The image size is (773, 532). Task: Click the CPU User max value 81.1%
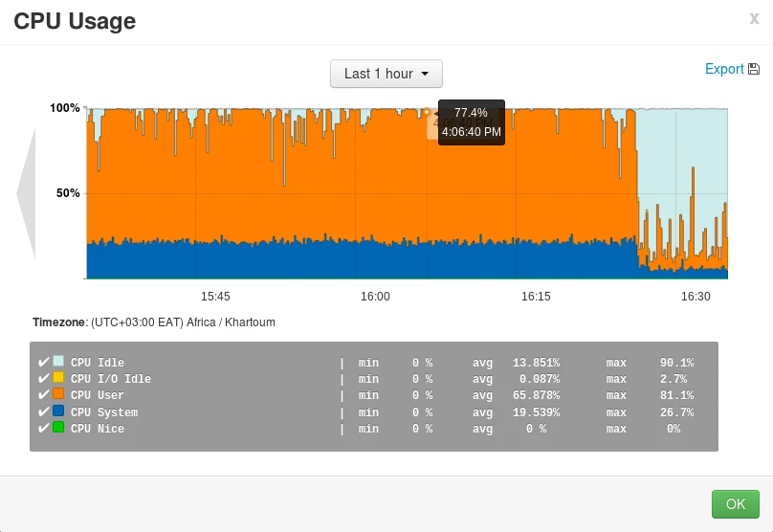(x=677, y=395)
